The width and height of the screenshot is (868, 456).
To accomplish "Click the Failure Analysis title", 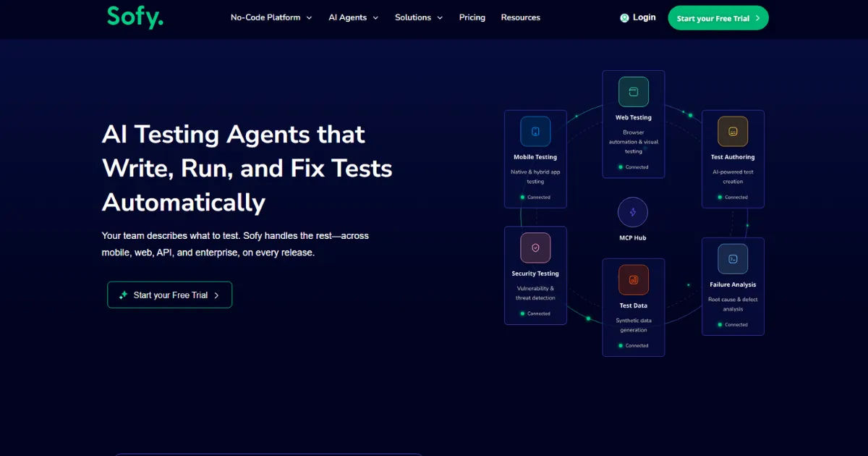I will 733,284.
